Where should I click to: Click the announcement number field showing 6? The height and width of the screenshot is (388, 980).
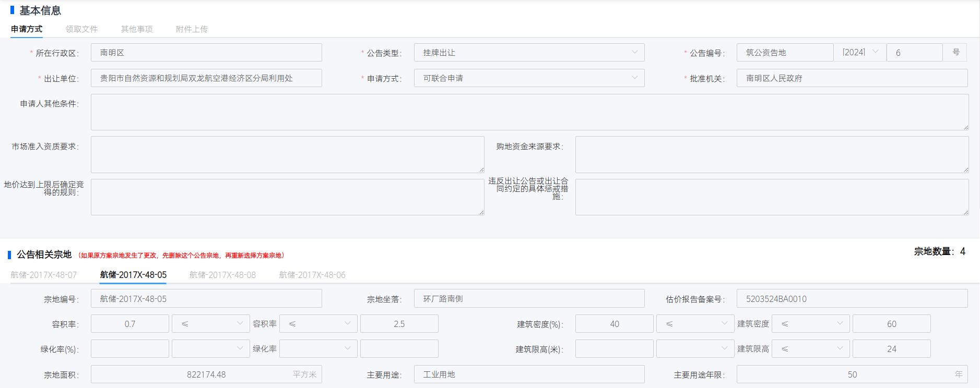click(x=915, y=53)
